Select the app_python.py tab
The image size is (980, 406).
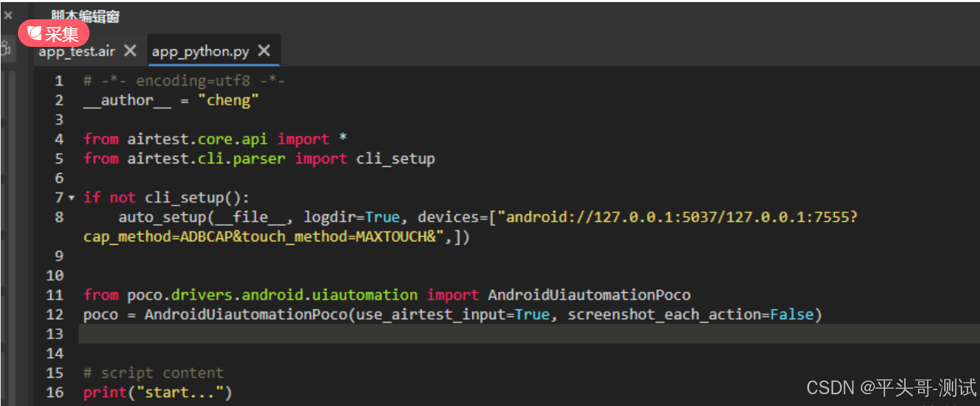click(200, 52)
